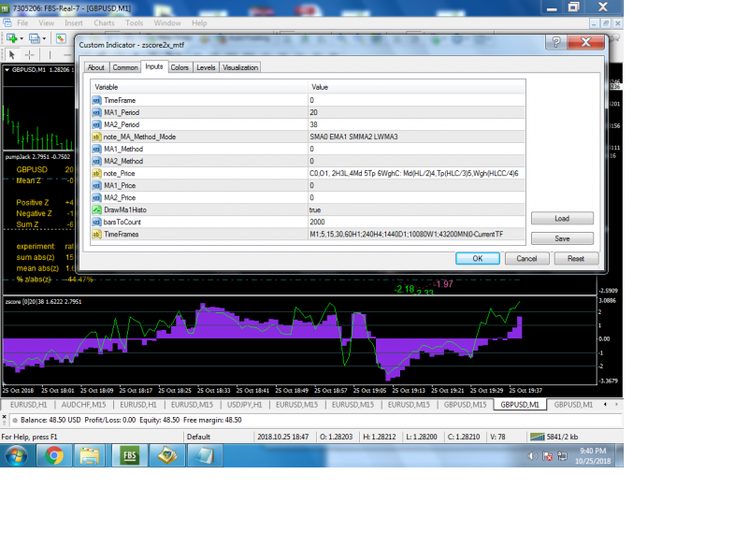Click the note_MA_Method_Mode string icon
Viewport: 748px width, 560px height.
click(97, 136)
